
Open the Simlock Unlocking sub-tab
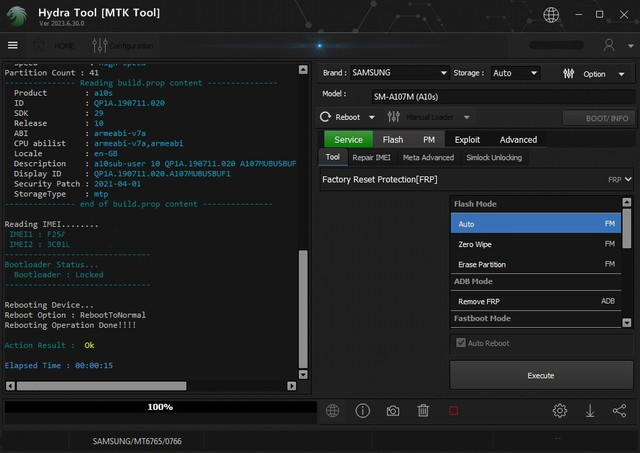494,158
